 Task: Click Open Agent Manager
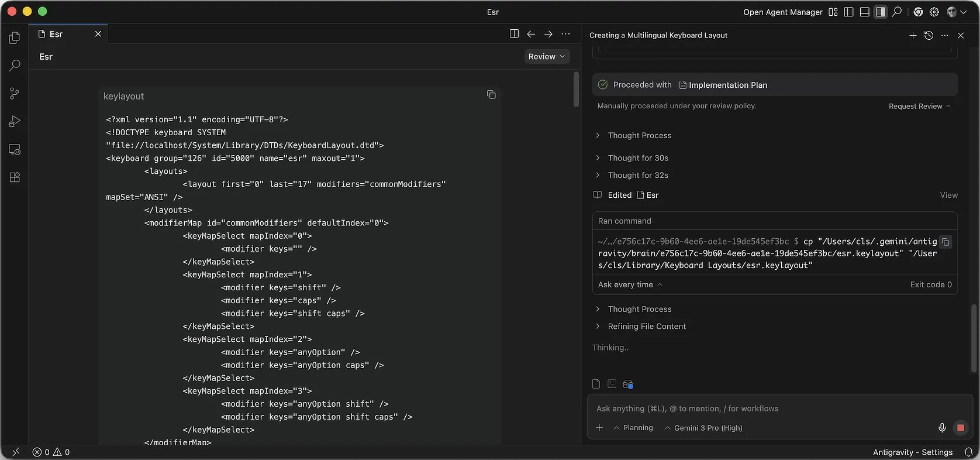pos(782,12)
